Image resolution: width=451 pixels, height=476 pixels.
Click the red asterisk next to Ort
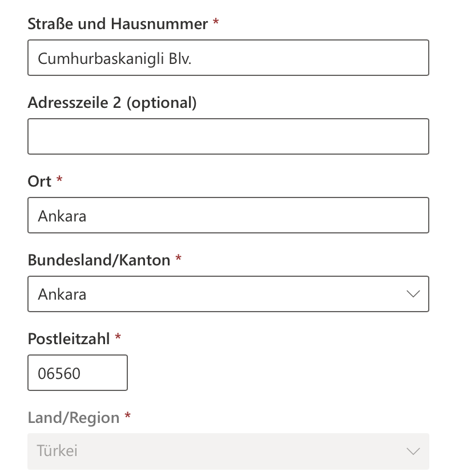coord(59,180)
